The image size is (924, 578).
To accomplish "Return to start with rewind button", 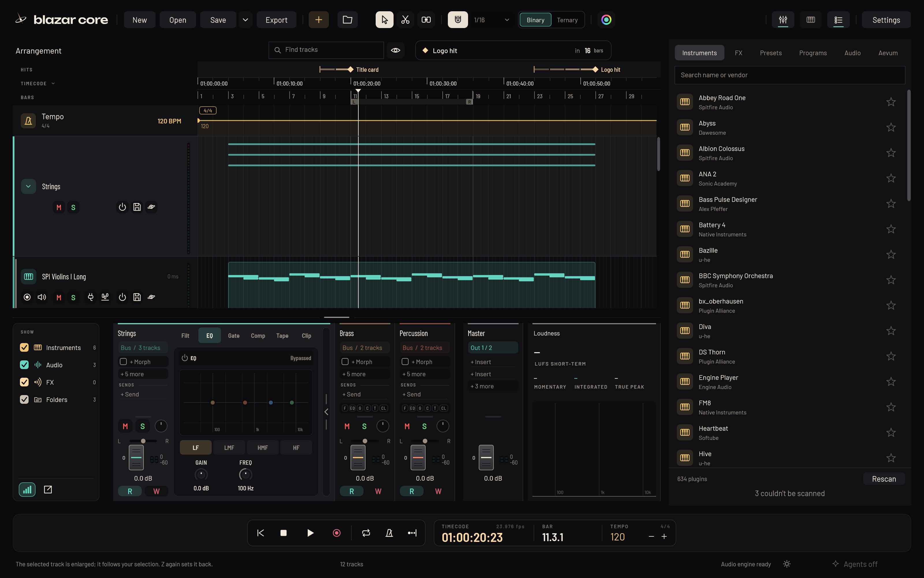I will click(x=260, y=533).
